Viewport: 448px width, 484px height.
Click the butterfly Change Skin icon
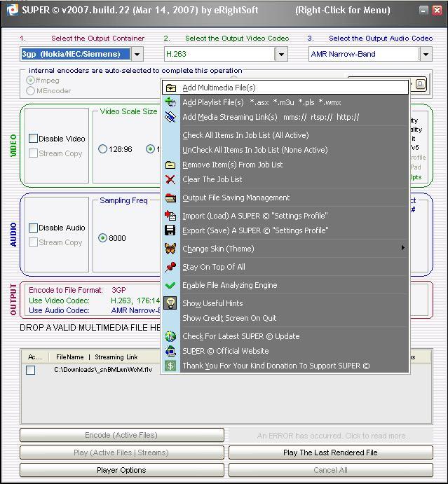(x=170, y=249)
